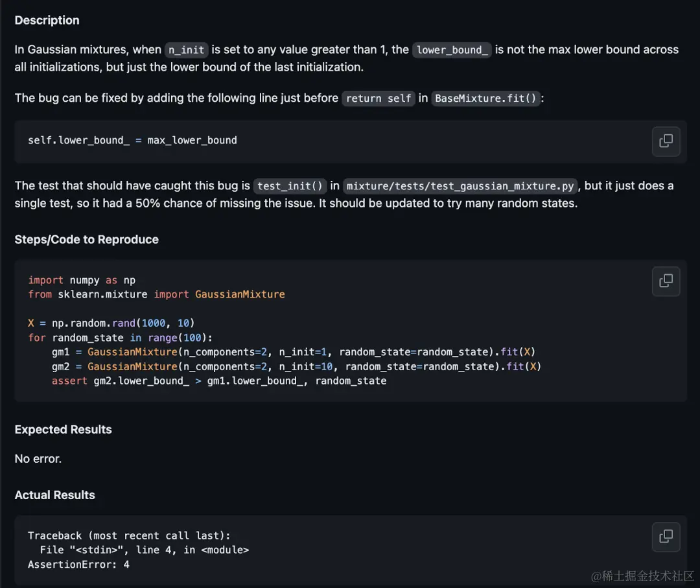700x588 pixels.
Task: Click 'mixture/tests/test_gaussian_mixture.py' inline code
Action: pos(460,185)
